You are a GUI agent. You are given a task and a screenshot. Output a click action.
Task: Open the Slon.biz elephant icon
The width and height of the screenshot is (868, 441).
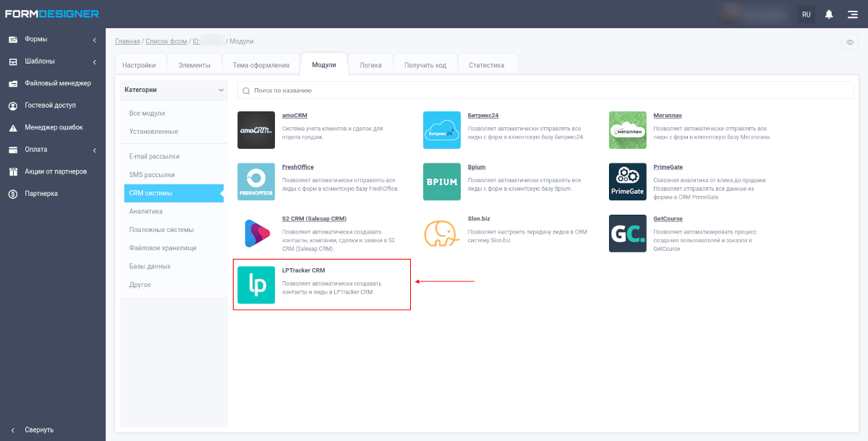pyautogui.click(x=442, y=234)
